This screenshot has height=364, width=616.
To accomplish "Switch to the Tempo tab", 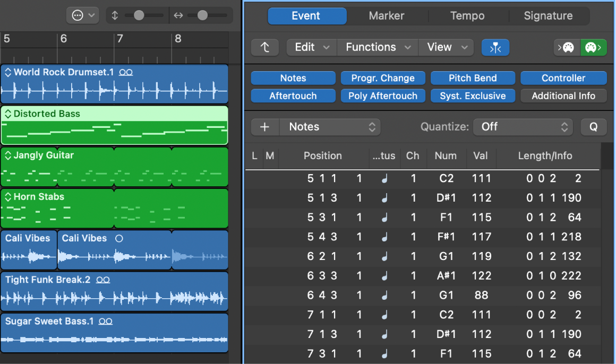I will pyautogui.click(x=467, y=16).
